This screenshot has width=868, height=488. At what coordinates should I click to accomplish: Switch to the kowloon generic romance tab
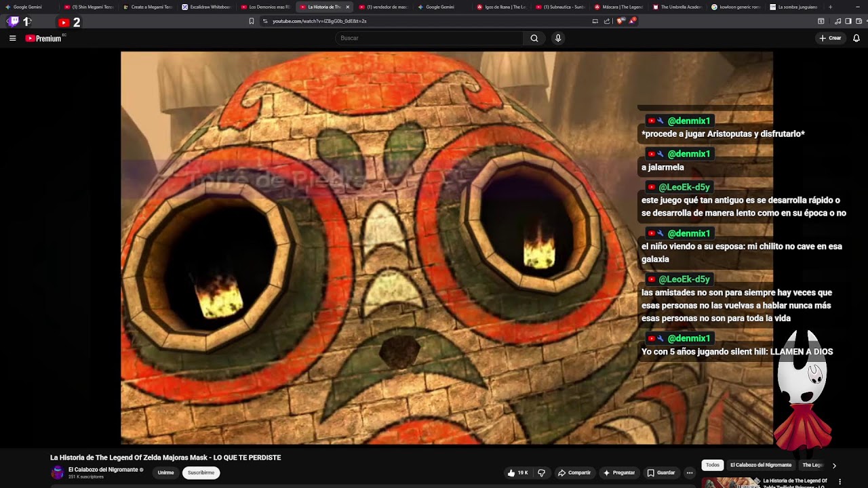[738, 7]
